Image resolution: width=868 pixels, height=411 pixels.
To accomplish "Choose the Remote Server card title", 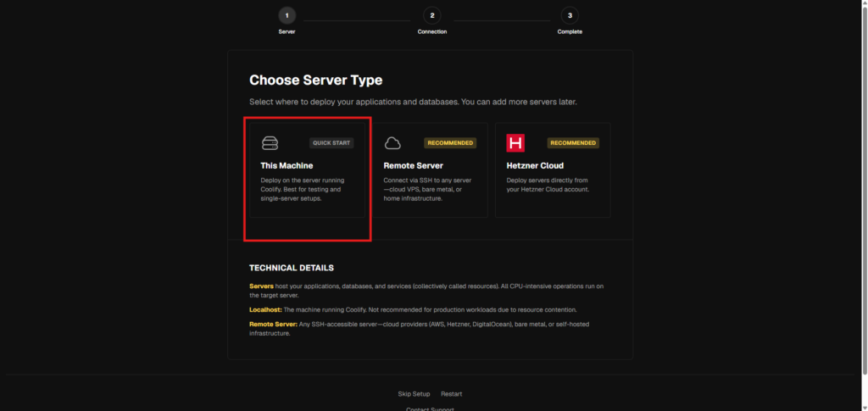I will 413,165.
